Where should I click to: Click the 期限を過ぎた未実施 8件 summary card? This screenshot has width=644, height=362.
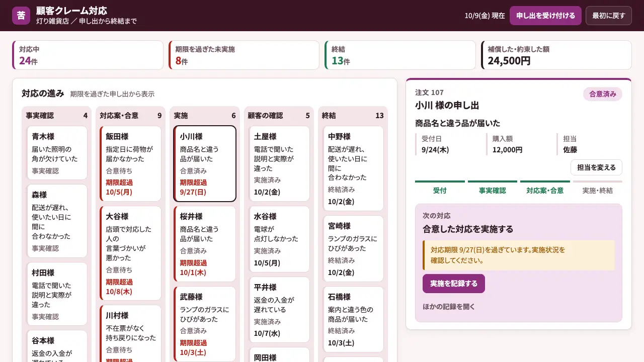(x=244, y=55)
